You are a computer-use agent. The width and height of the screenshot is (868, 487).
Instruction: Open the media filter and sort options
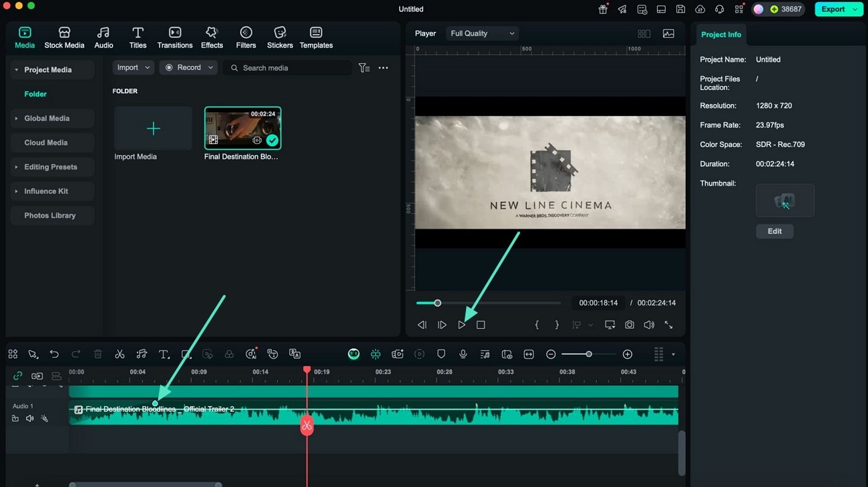coord(364,67)
